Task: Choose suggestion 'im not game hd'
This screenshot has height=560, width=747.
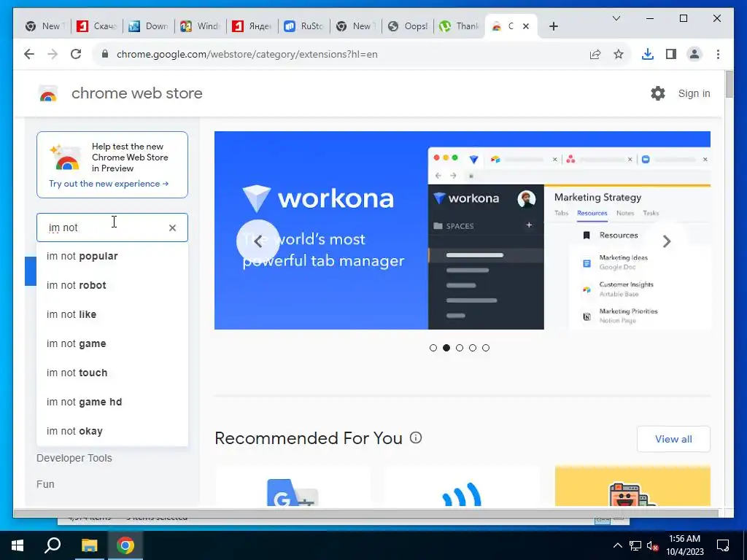Action: point(112,402)
